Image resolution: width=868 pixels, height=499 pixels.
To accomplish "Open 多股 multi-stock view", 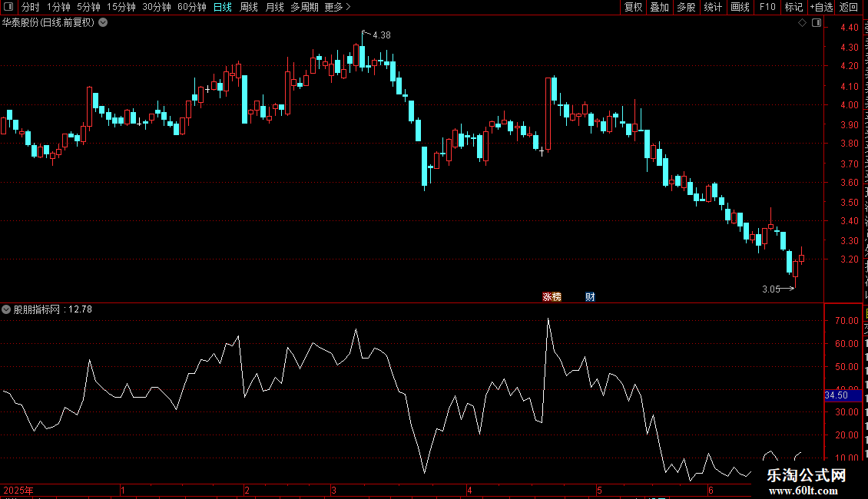I will (686, 7).
